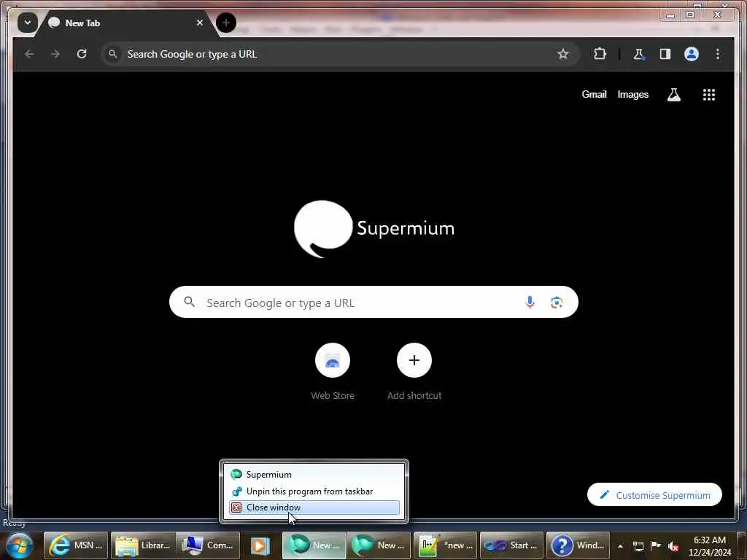747x560 pixels.
Task: Open the Windows Start orb
Action: (x=19, y=546)
